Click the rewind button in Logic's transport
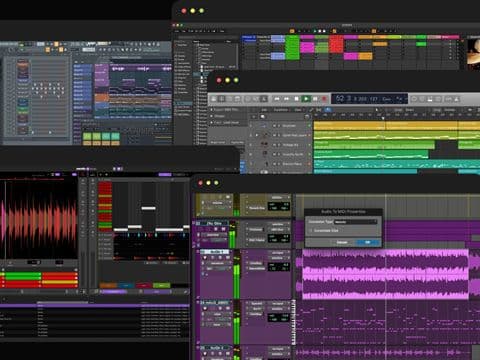The image size is (480, 360). (277, 99)
